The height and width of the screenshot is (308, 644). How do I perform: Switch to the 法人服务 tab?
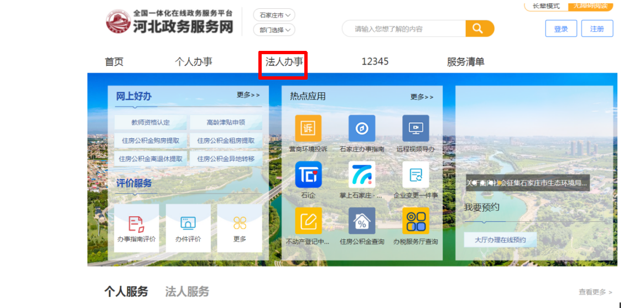[187, 291]
